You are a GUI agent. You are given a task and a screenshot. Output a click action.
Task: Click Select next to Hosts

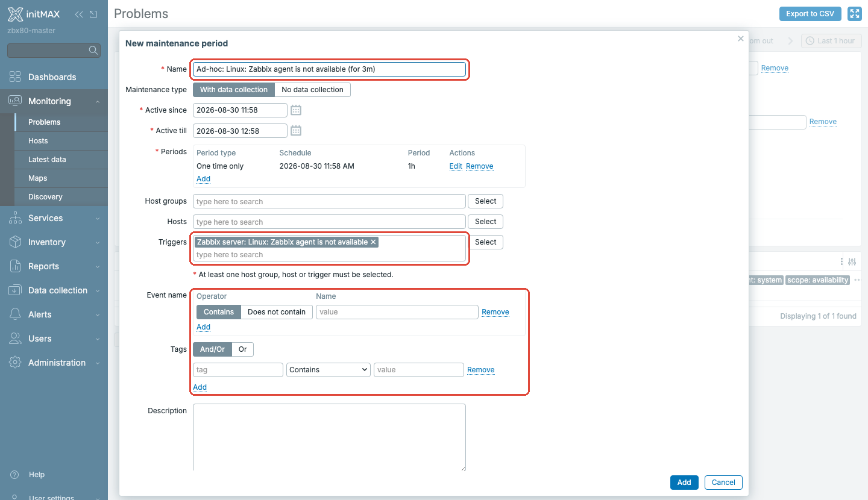coord(485,222)
